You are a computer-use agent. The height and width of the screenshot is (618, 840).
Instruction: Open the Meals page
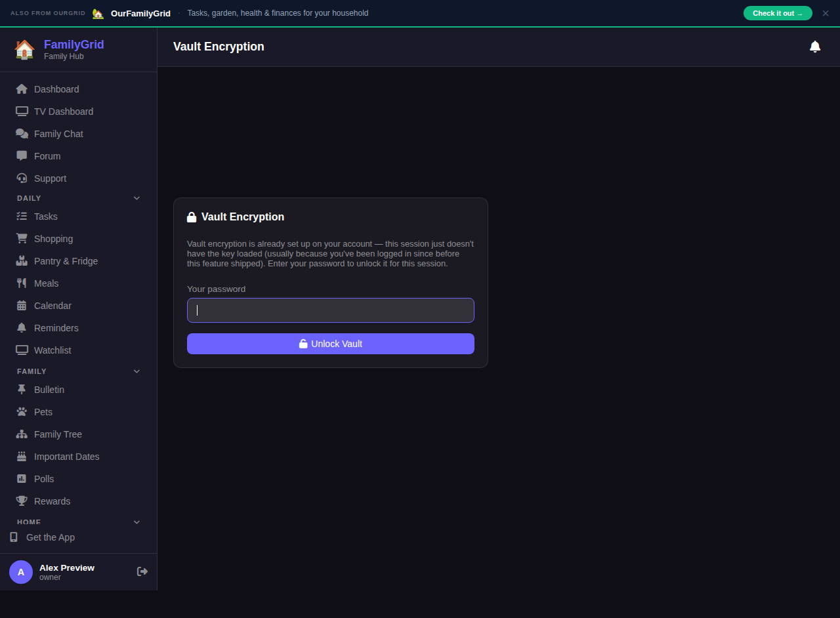coord(79,283)
